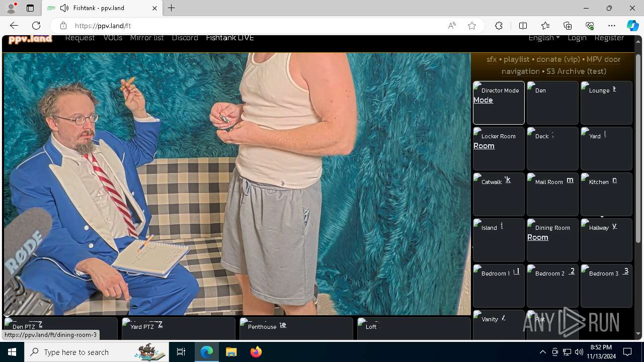Switch to the Locker Room camera

[499, 148]
